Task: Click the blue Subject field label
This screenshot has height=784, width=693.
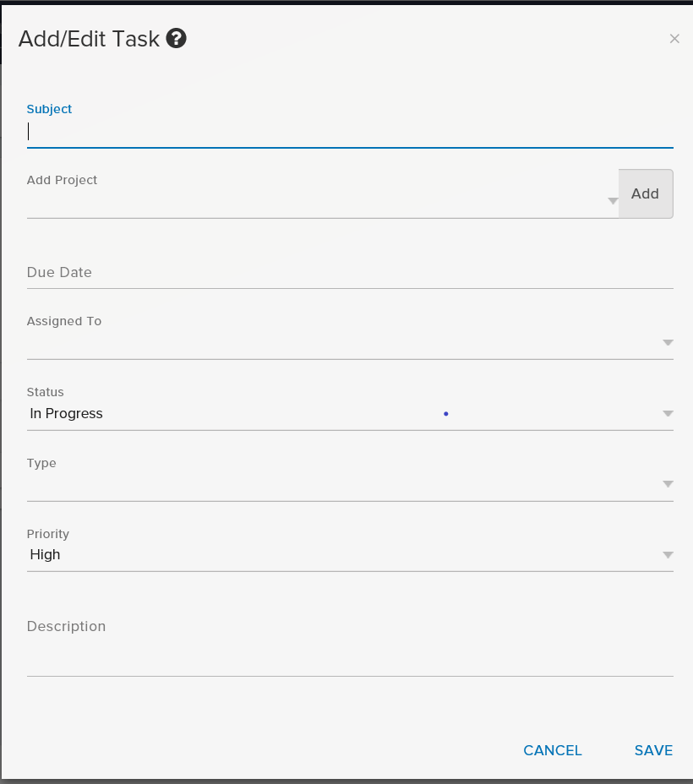Action: tap(49, 109)
